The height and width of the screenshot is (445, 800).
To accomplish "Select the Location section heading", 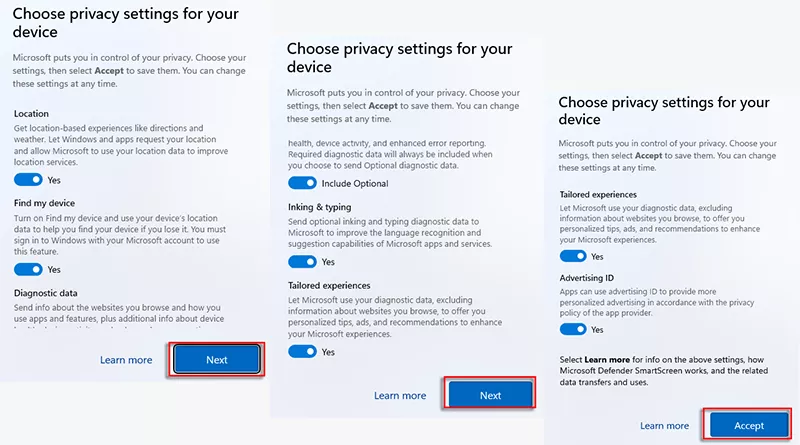I will click(x=31, y=115).
